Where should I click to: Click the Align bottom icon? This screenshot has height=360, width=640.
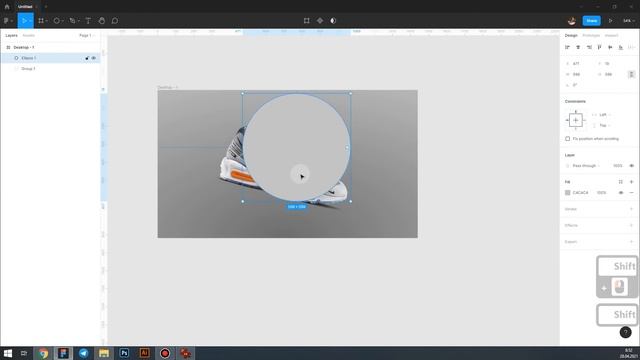(x=621, y=47)
